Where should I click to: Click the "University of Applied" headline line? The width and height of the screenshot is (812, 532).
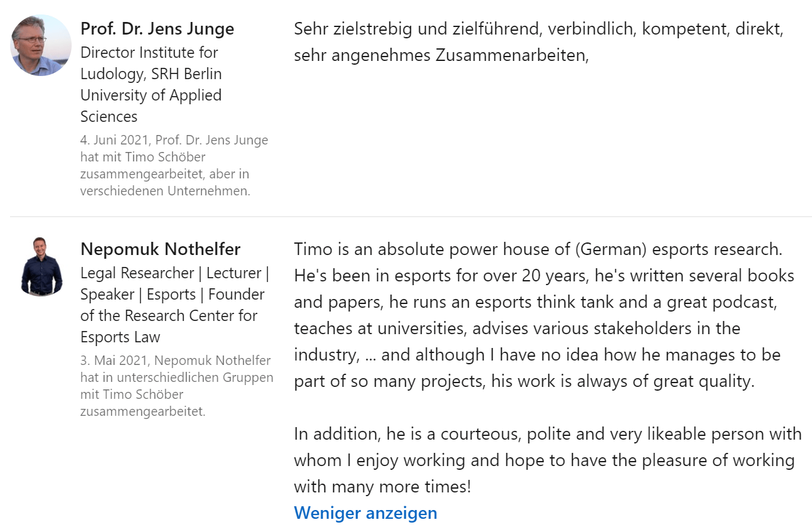coord(151,95)
